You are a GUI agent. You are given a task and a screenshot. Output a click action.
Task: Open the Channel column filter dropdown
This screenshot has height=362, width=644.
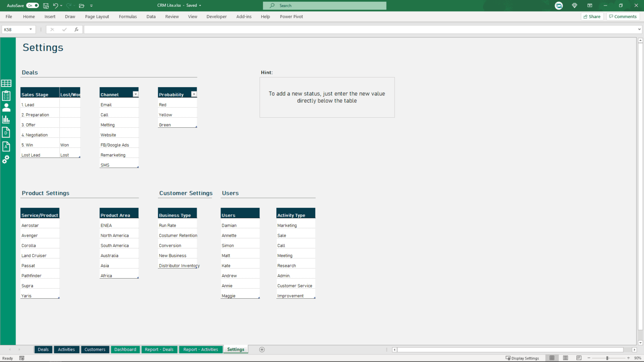click(135, 94)
